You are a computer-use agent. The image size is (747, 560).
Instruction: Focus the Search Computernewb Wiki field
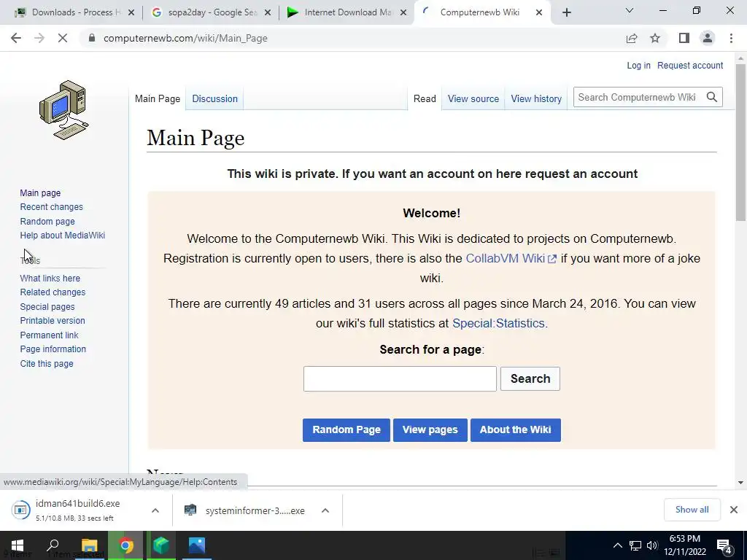tap(638, 97)
